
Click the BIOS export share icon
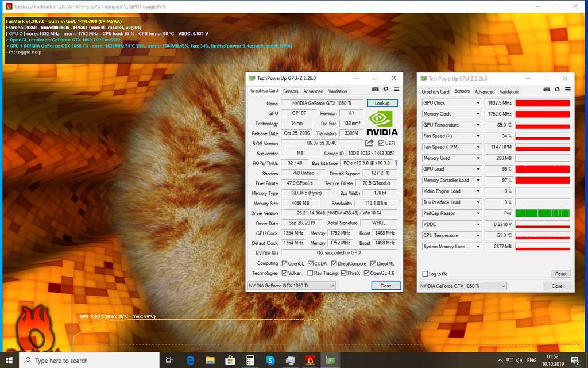click(x=369, y=143)
